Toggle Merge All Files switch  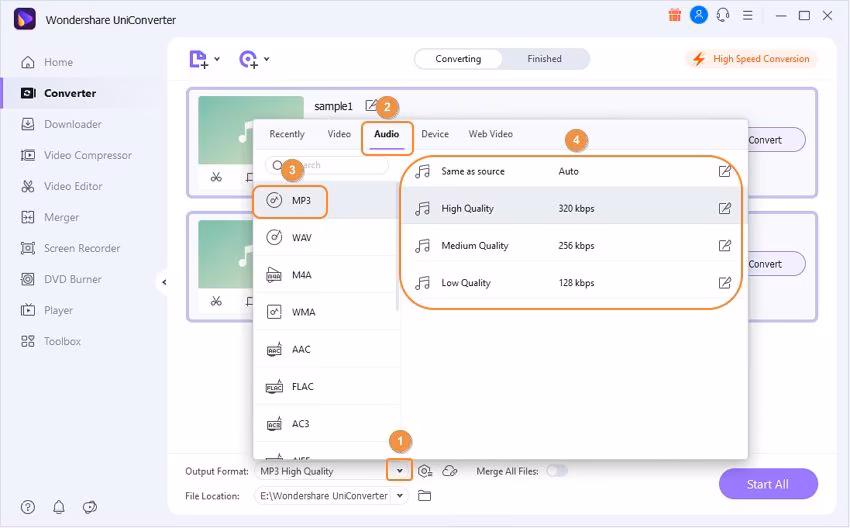pos(556,471)
